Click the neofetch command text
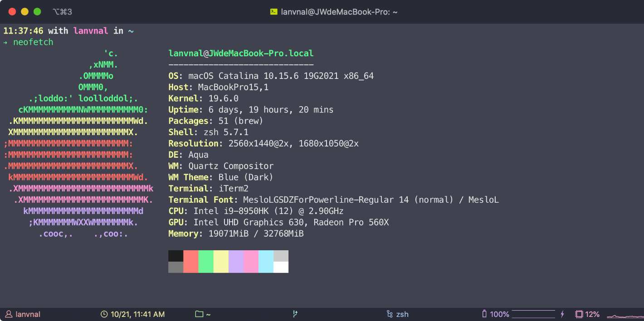 [x=33, y=42]
